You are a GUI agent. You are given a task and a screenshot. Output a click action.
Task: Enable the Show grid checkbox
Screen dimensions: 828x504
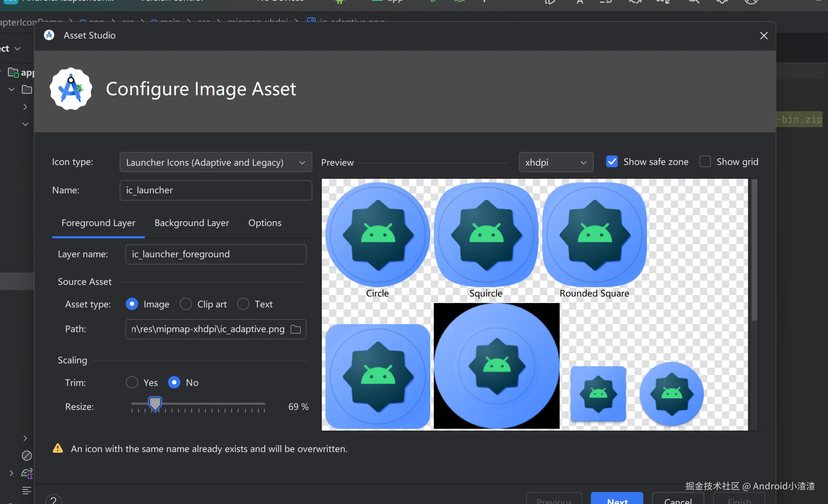click(705, 162)
